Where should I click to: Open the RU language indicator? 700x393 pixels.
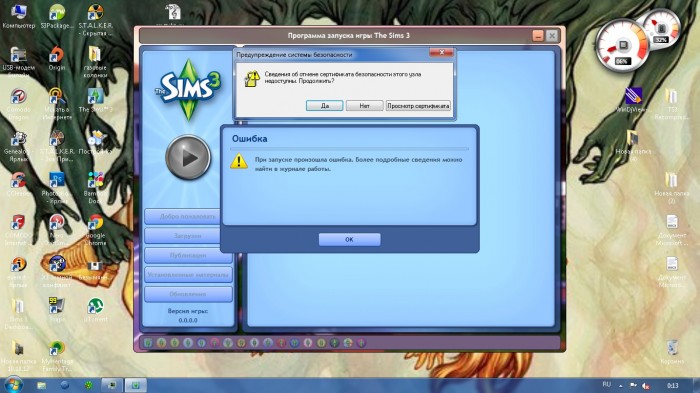606,385
